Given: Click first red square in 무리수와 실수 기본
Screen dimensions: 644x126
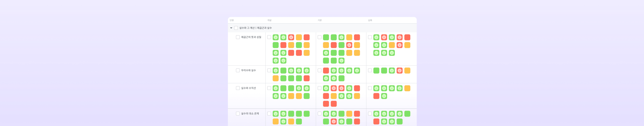Looking at the screenshot, I should (x=326, y=71).
